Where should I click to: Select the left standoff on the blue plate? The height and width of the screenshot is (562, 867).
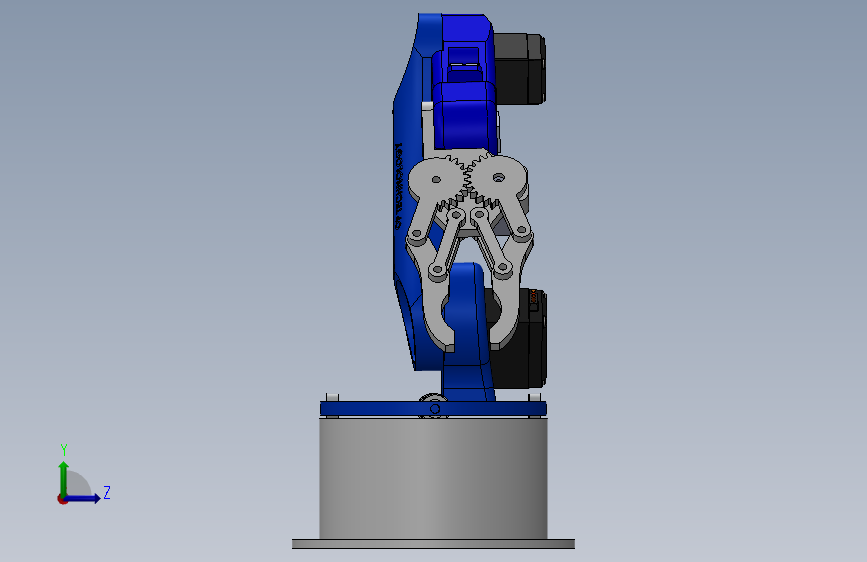pos(332,397)
